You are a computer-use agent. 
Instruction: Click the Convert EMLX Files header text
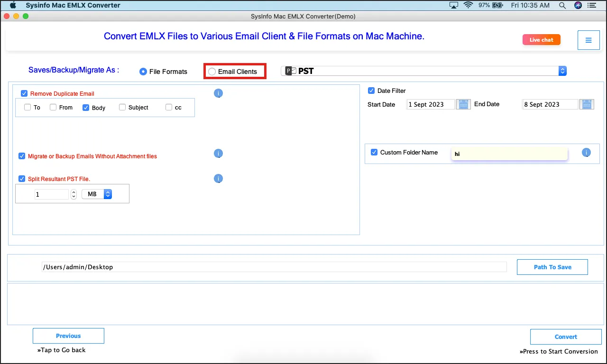(x=264, y=36)
